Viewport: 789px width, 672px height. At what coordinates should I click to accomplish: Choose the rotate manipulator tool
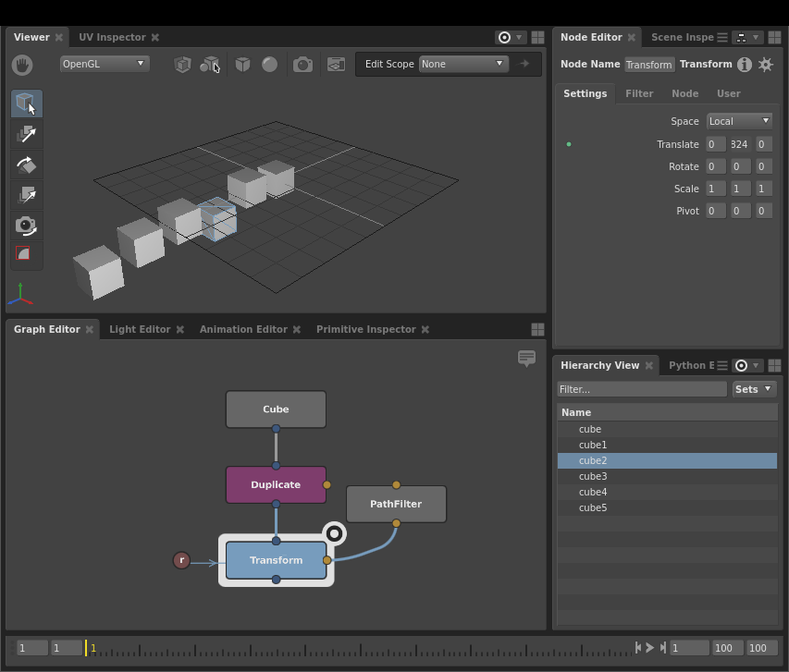click(26, 165)
